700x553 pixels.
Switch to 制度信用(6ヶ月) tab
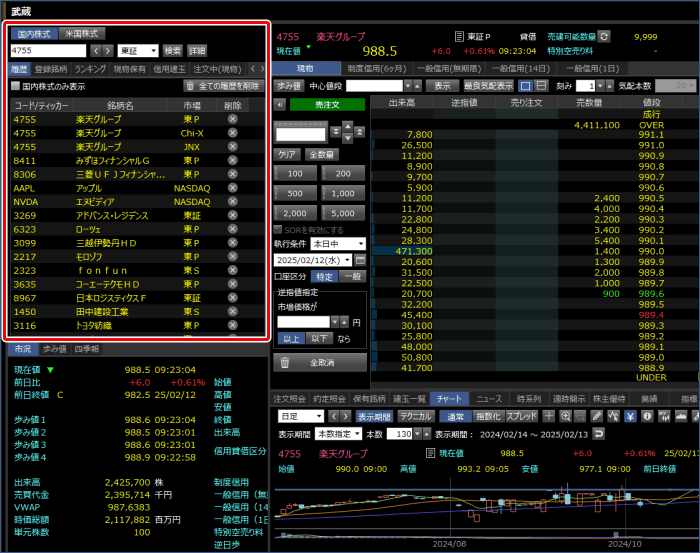click(377, 69)
